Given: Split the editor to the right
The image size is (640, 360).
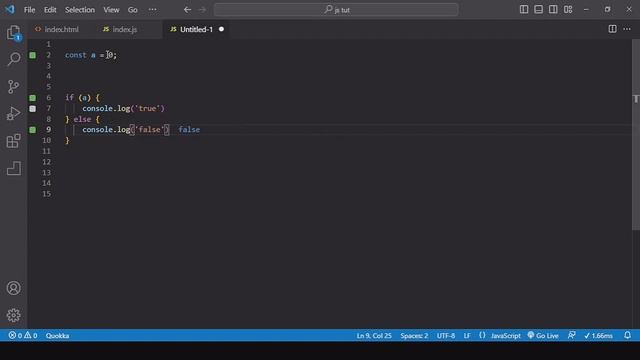Looking at the screenshot, I should point(612,29).
